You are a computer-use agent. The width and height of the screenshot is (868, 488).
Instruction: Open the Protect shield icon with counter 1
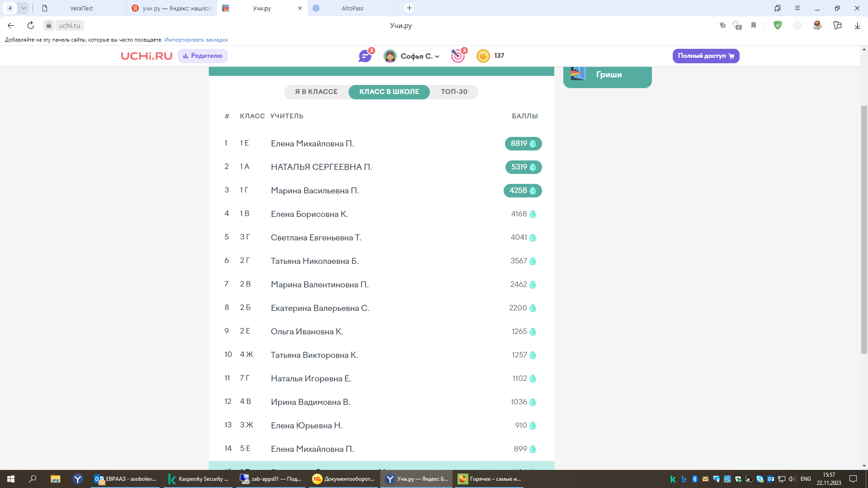point(737,25)
